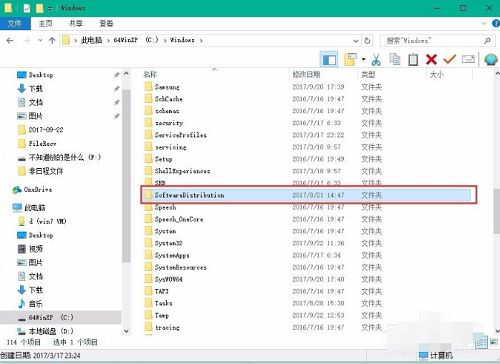The width and height of the screenshot is (500, 364).
Task: Sort by 名称 column header
Action: pos(150,74)
